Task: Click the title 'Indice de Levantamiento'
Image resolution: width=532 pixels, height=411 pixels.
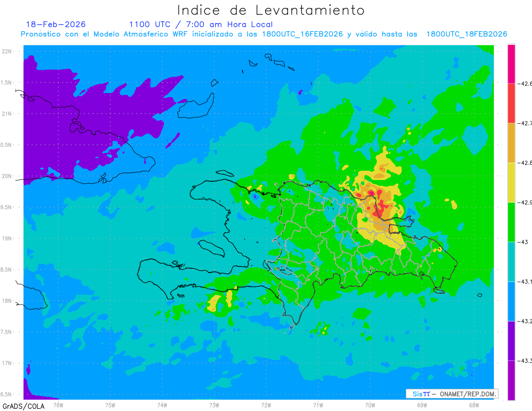Action: click(271, 10)
